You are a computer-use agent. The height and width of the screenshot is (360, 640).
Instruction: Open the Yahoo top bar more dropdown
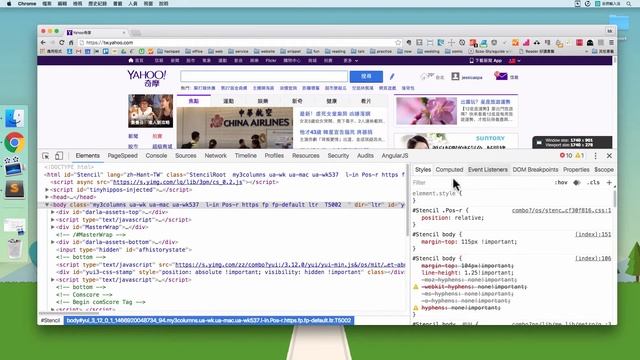(x=351, y=60)
